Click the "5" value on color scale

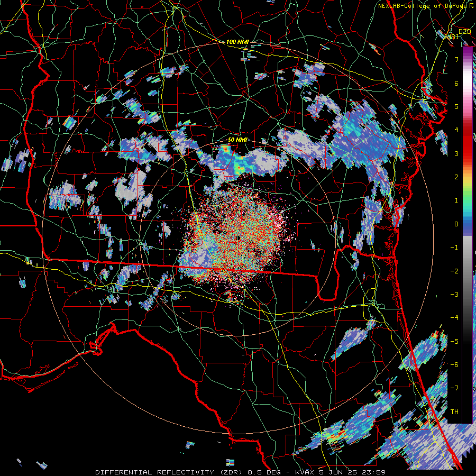pyautogui.click(x=456, y=106)
